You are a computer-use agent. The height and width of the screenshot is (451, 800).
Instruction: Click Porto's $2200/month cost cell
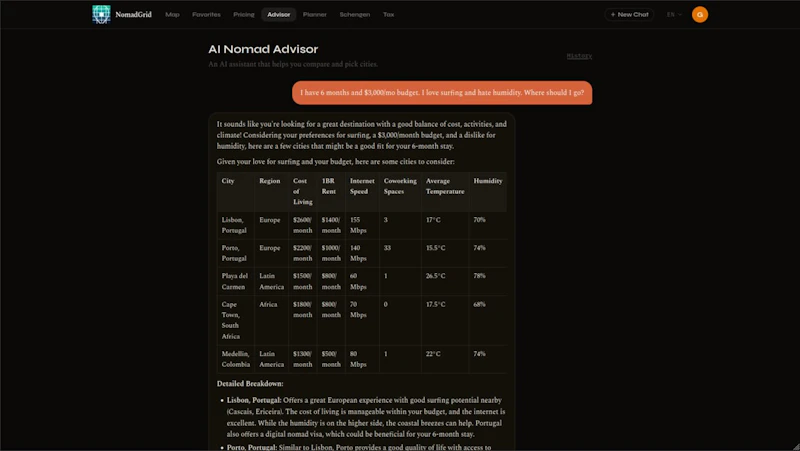[303, 253]
